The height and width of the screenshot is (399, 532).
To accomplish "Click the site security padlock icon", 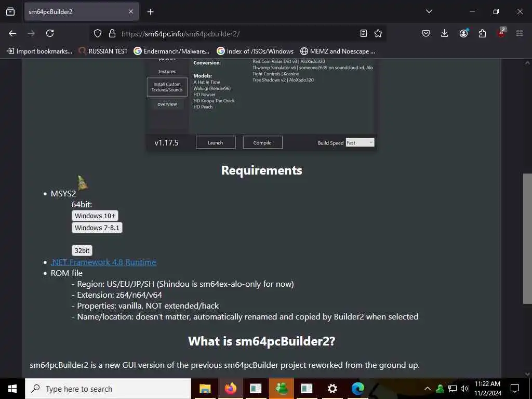I will (112, 33).
